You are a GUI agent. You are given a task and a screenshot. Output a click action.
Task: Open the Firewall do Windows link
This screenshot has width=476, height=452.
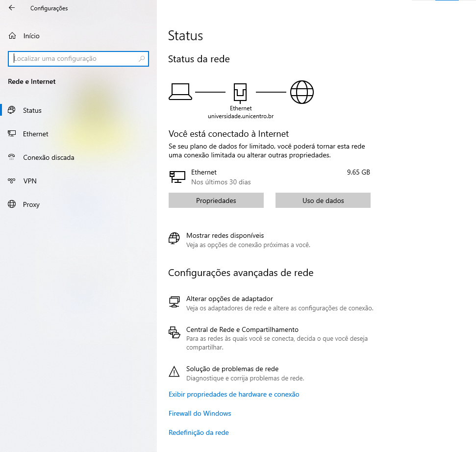(200, 413)
